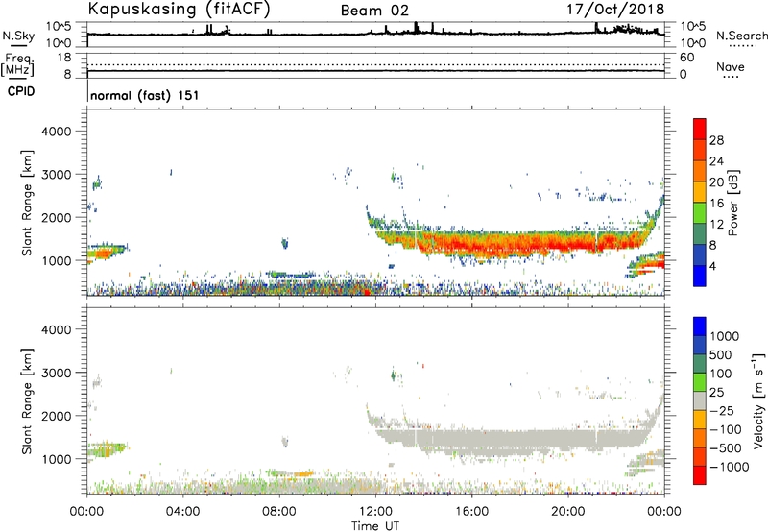
Task: Click the title text 'Kapuskasing (fitACF)'
Action: 179,9
